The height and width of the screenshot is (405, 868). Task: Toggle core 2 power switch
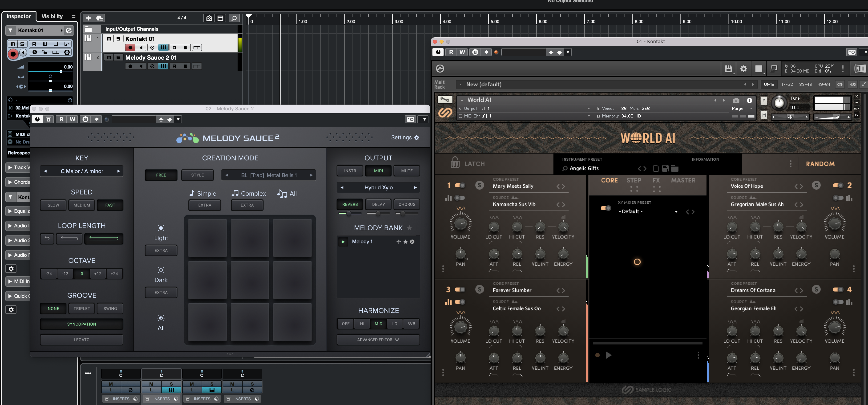(x=838, y=185)
